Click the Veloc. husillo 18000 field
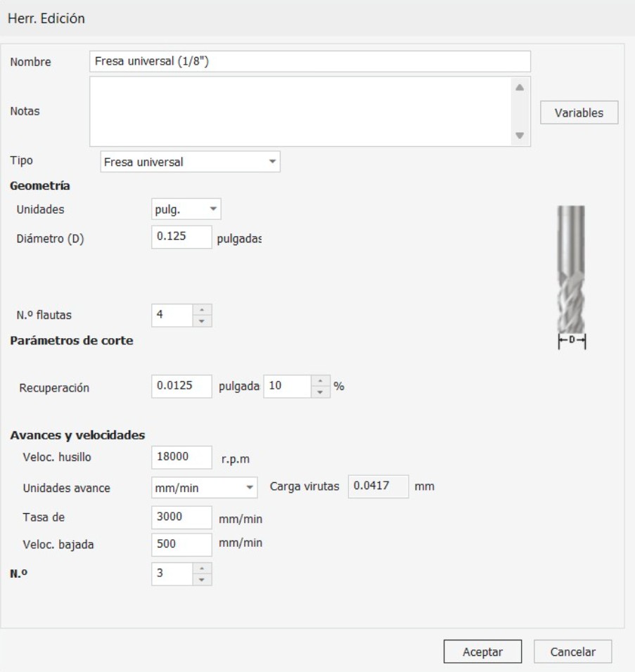 182,458
